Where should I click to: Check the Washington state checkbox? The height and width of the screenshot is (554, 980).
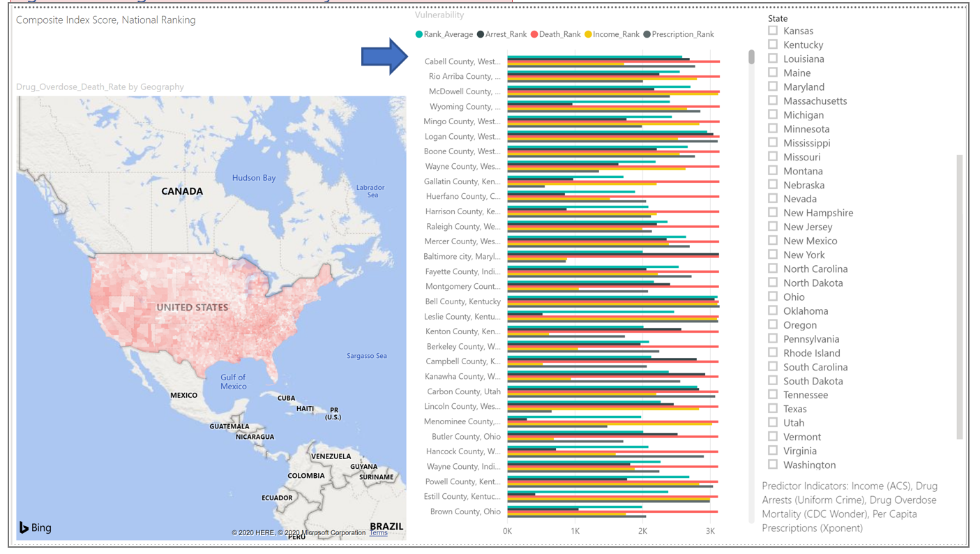(x=773, y=464)
